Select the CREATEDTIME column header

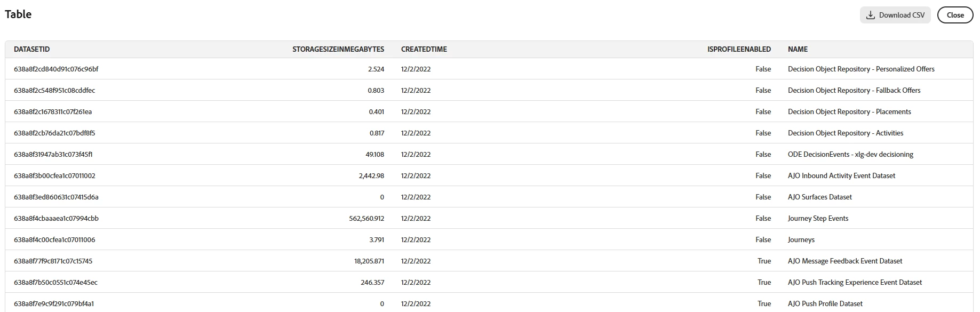[424, 49]
